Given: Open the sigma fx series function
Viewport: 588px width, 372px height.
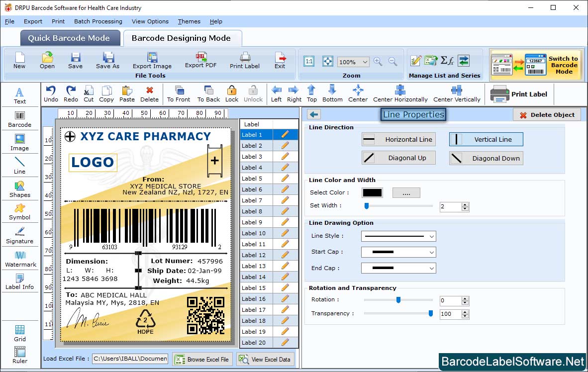Looking at the screenshot, I should [447, 60].
